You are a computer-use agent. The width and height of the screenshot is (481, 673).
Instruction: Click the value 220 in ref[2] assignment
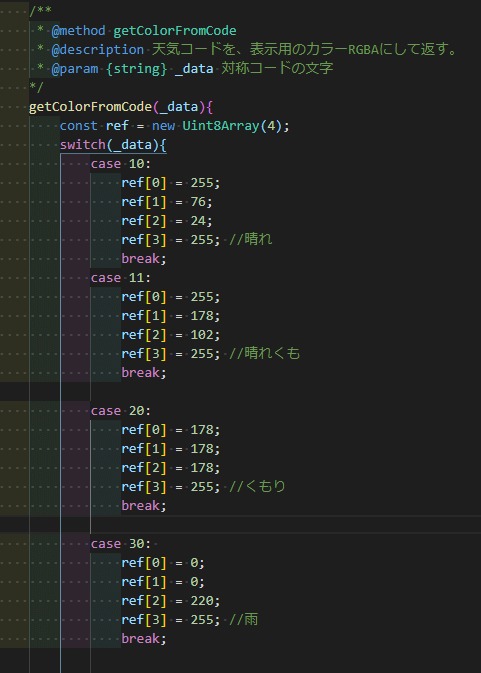tap(202, 600)
